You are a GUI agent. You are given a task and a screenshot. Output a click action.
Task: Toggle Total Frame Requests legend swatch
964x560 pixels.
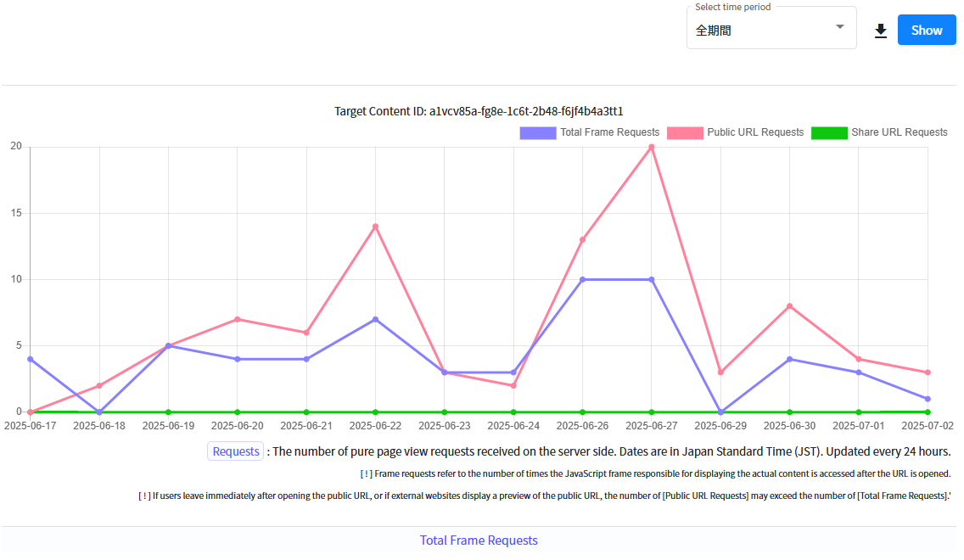(x=537, y=132)
